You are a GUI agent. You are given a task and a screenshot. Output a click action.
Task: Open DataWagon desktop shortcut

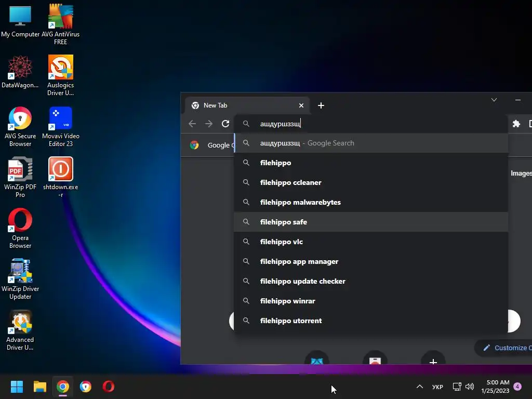20,72
